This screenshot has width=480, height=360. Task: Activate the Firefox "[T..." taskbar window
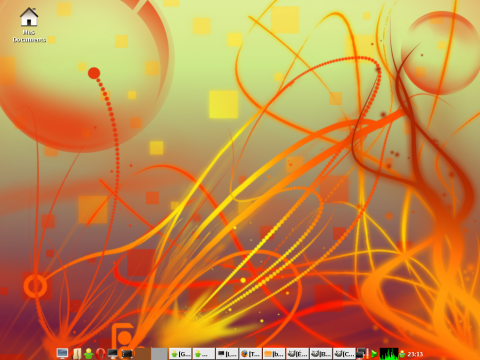[x=250, y=354]
